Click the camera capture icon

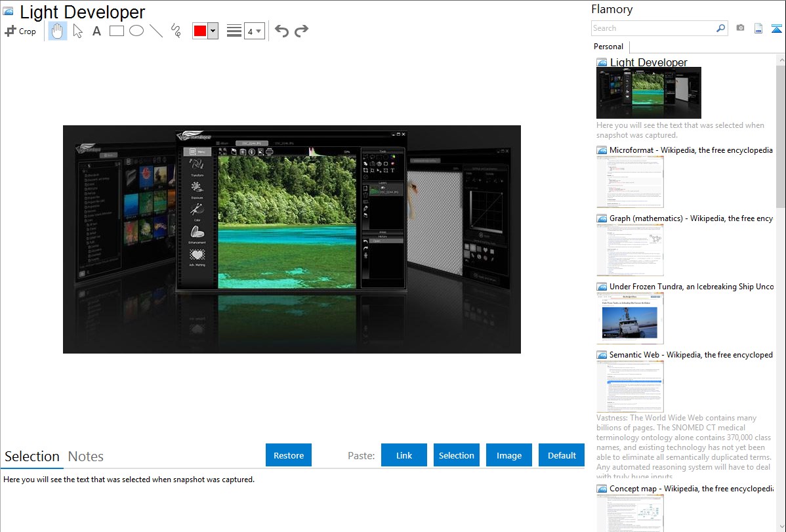click(x=740, y=28)
